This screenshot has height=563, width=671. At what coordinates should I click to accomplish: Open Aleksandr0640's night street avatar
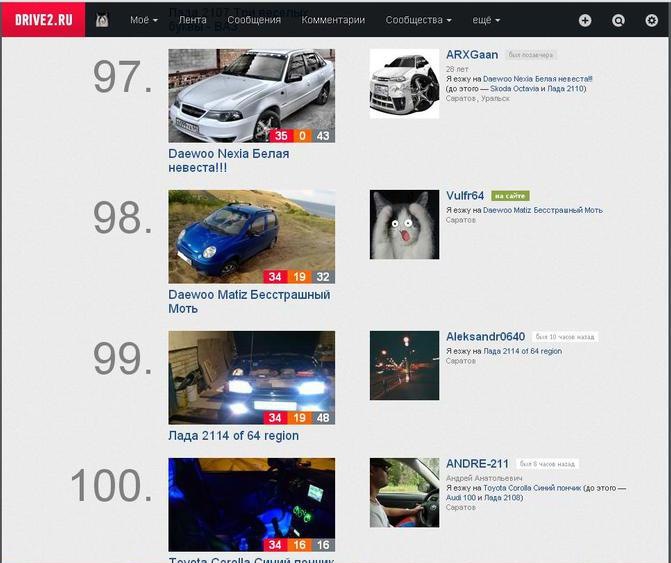point(404,365)
